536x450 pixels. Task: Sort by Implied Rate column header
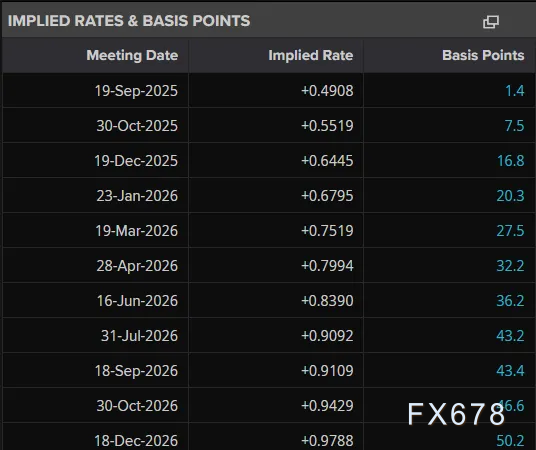pyautogui.click(x=310, y=55)
